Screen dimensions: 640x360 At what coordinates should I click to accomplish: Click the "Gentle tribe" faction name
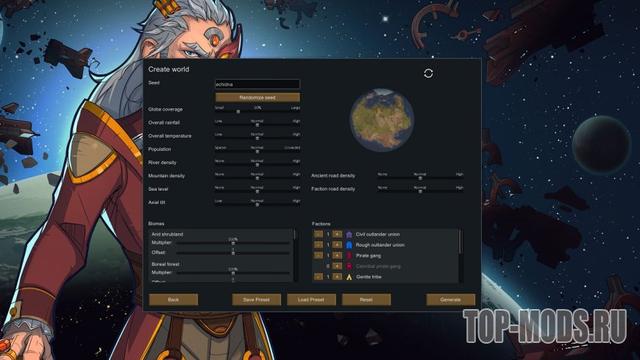(x=369, y=277)
